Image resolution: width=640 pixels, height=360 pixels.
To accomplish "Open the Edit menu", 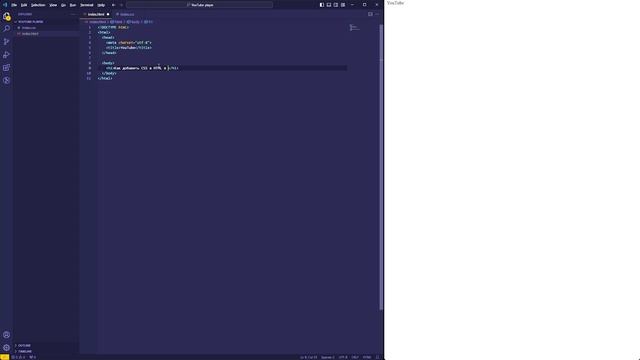I will [x=24, y=5].
